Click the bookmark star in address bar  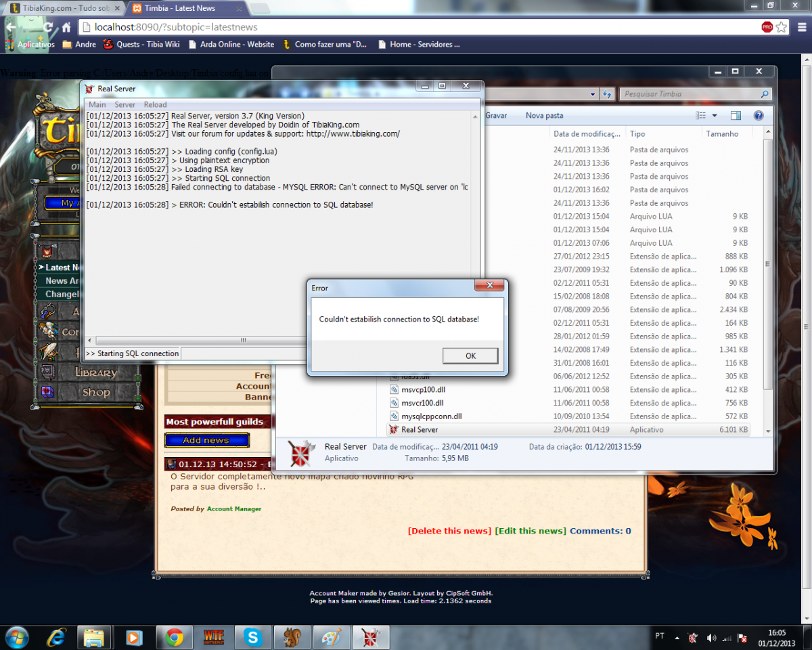pos(782,27)
